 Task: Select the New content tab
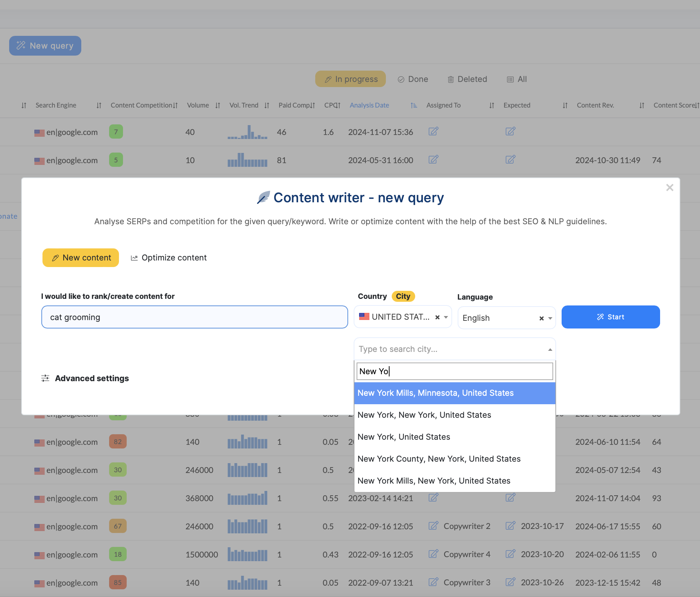pos(81,258)
